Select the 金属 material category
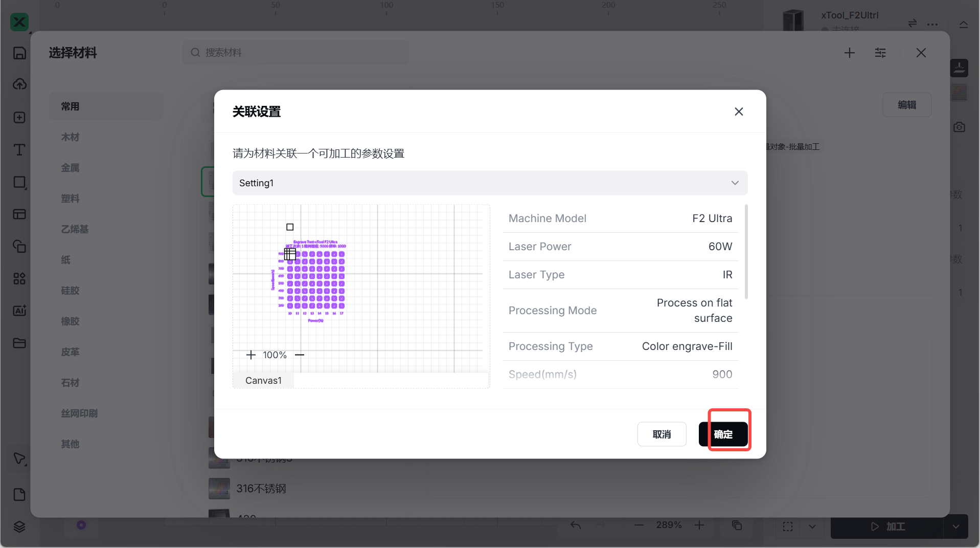Viewport: 980px width, 548px height. point(70,168)
